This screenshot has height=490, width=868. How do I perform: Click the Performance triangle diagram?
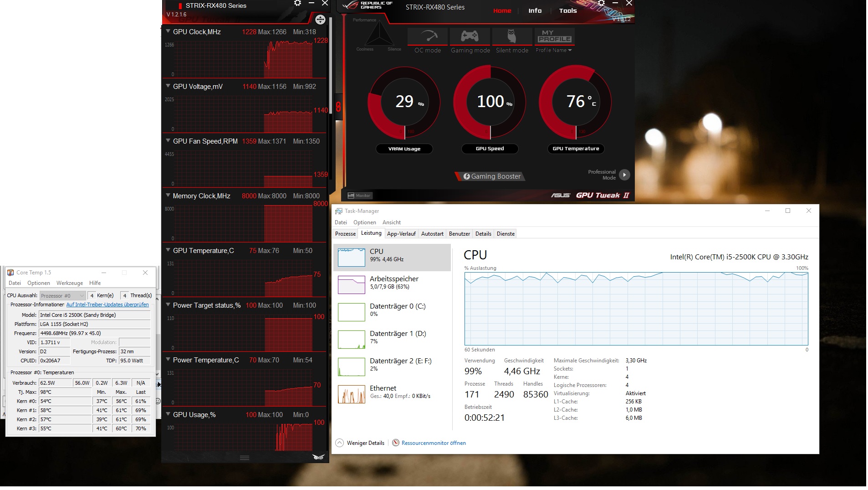[379, 35]
